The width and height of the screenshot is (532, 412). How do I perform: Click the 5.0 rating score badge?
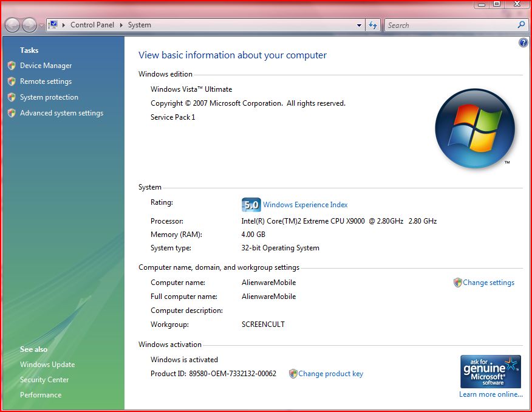coord(251,205)
